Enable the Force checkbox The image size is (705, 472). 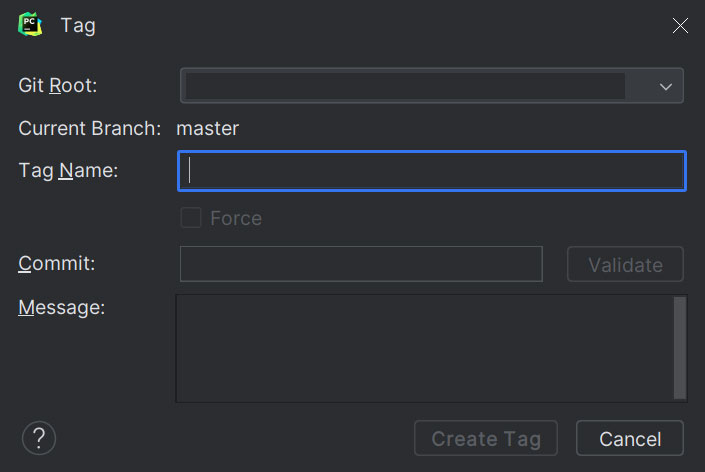click(x=191, y=218)
